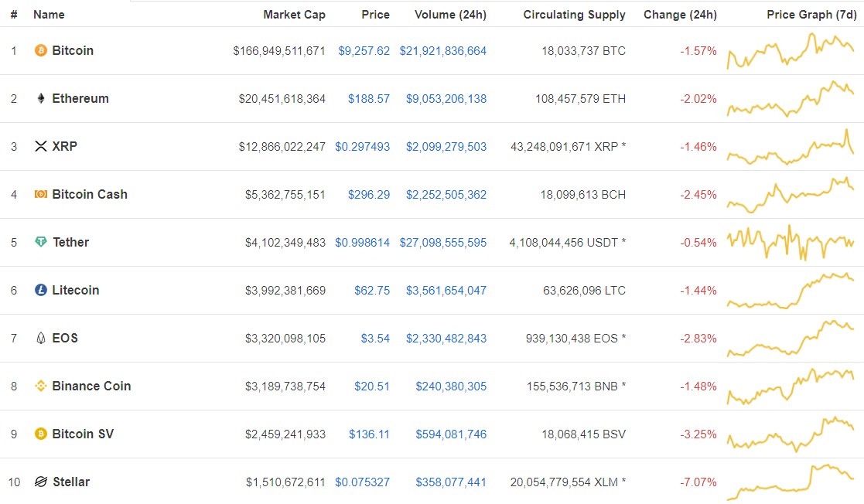The width and height of the screenshot is (864, 504).
Task: Open the Bitcoin Cash name link
Action: coord(90,195)
